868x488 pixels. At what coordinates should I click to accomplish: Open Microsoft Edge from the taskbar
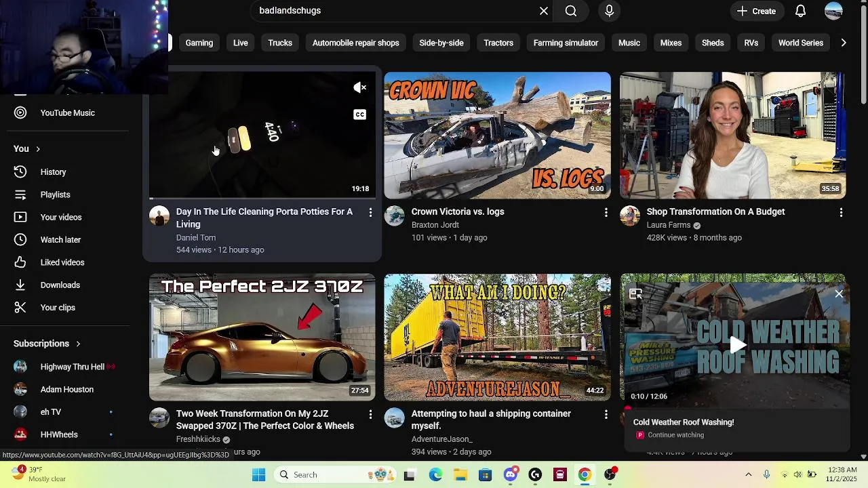click(435, 475)
